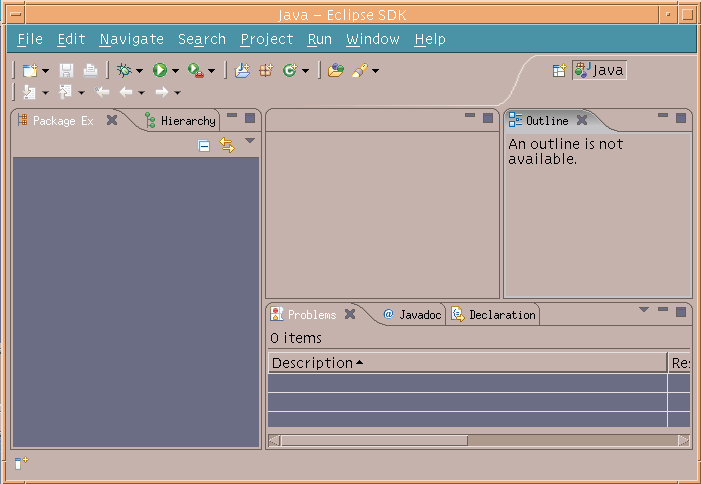Click the Previous Annotation icon
701x484 pixels.
tap(65, 93)
